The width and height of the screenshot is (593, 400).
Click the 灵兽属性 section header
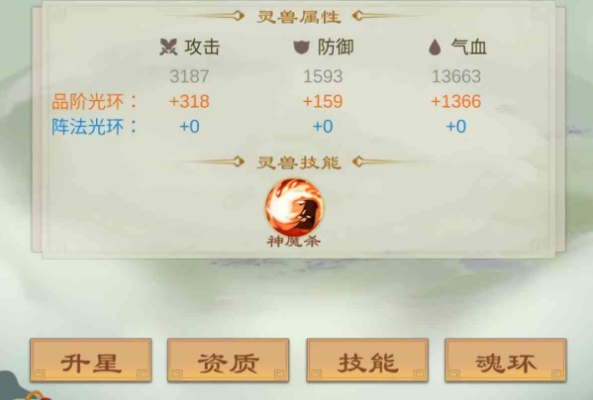point(299,16)
